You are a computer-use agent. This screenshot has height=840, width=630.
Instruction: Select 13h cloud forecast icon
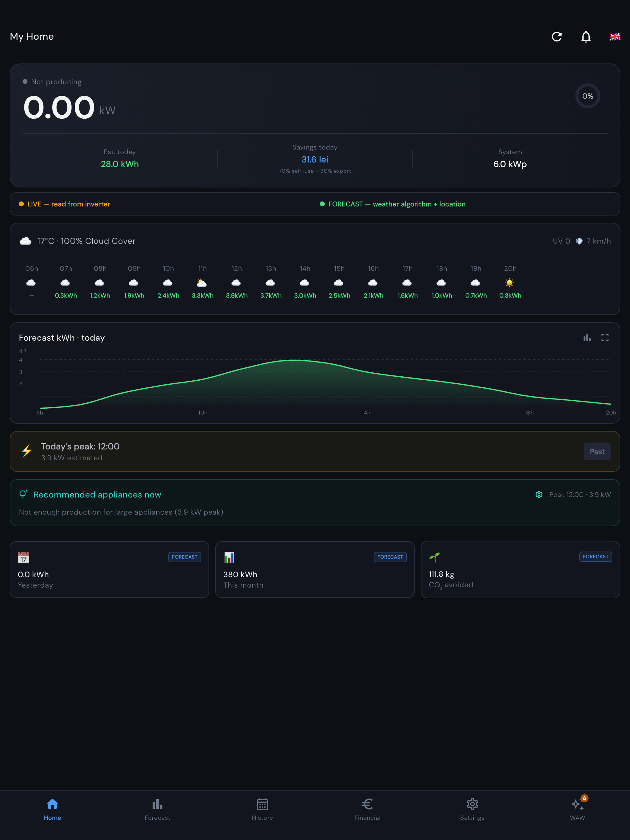point(270,283)
